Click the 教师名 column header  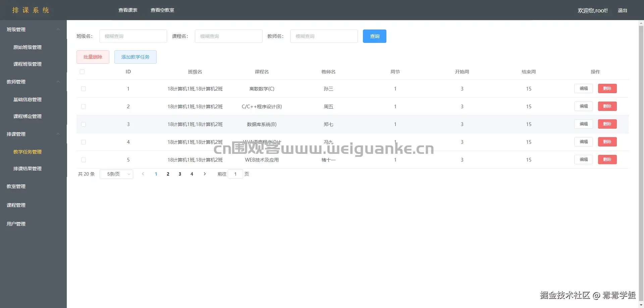click(x=328, y=72)
